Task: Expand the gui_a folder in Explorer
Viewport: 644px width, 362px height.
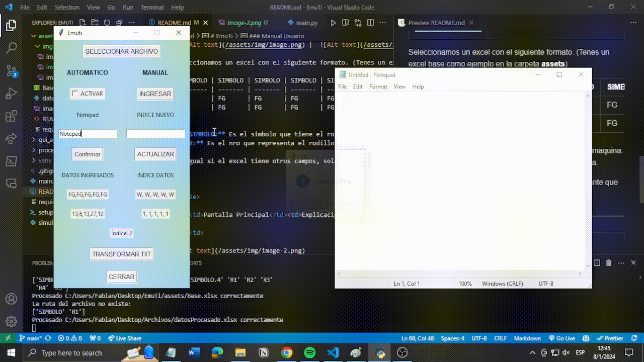Action: [x=34, y=140]
